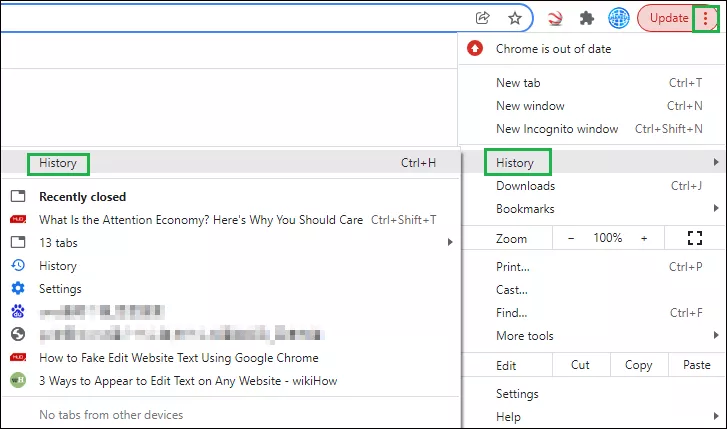This screenshot has width=727, height=429.
Task: Open History entry with clock icon
Action: pos(231,266)
